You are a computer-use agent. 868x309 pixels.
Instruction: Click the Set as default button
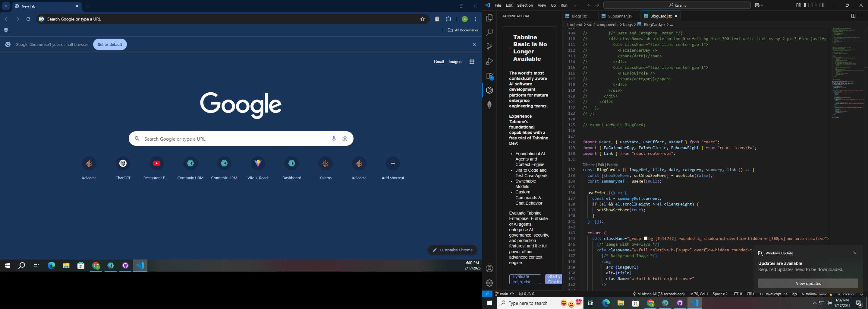coord(110,45)
